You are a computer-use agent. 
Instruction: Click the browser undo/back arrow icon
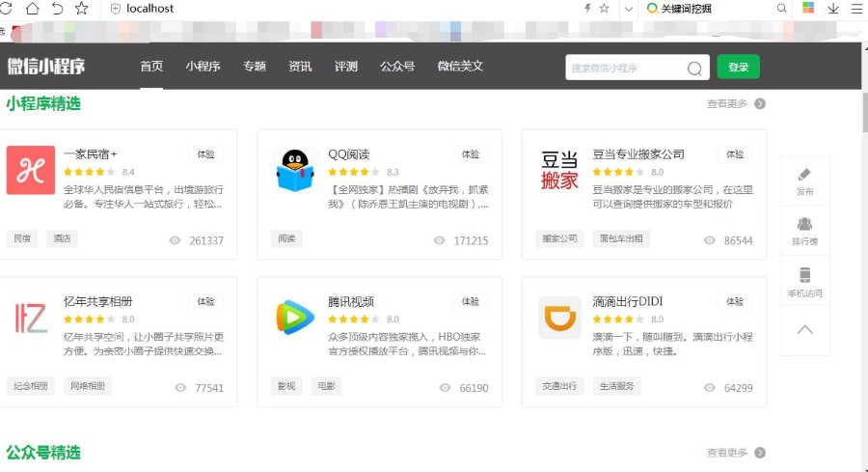coord(57,9)
